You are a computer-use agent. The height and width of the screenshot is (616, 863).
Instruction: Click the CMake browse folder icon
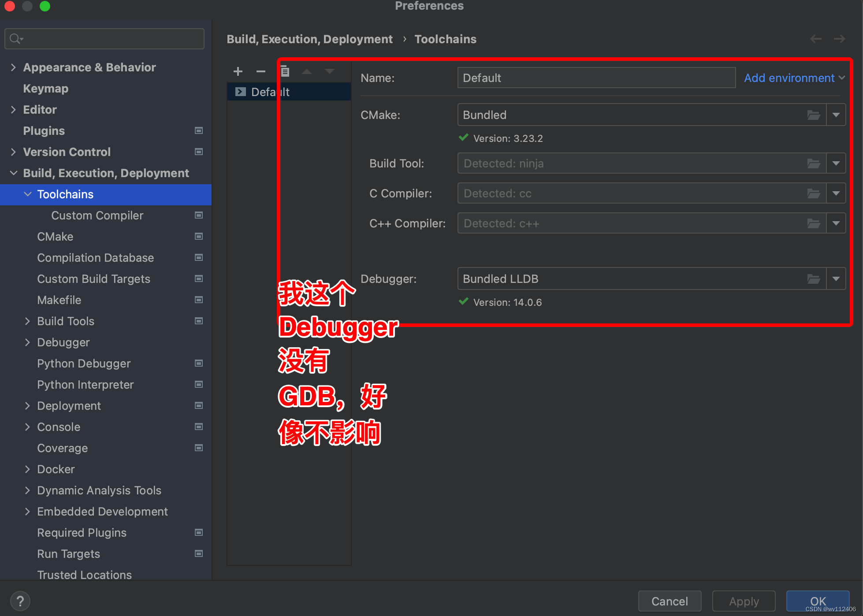[813, 115]
